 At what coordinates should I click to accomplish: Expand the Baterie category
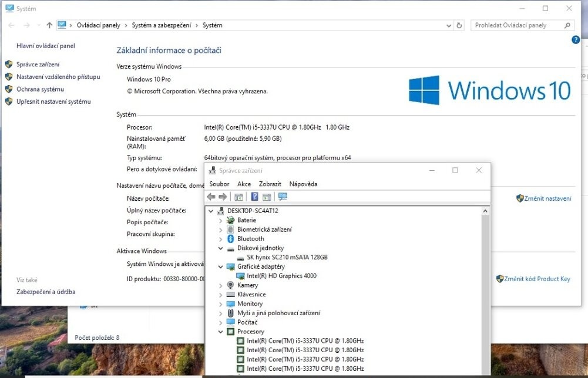tap(220, 221)
